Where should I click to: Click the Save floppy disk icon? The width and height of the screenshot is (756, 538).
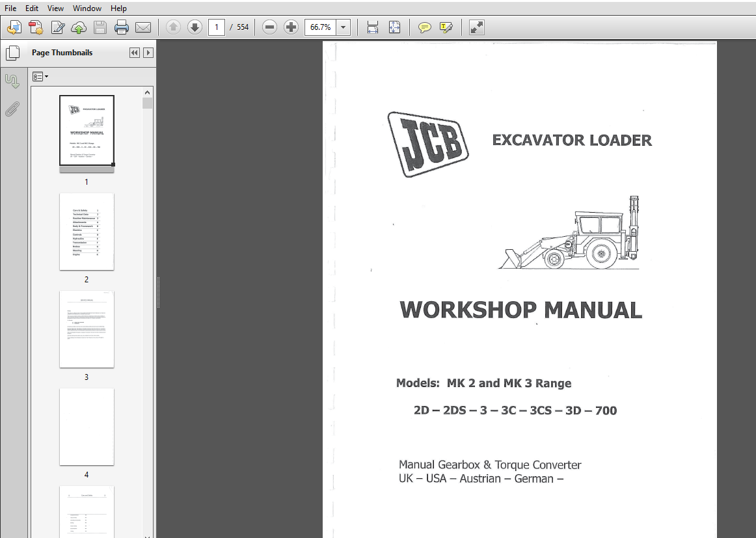click(x=100, y=27)
